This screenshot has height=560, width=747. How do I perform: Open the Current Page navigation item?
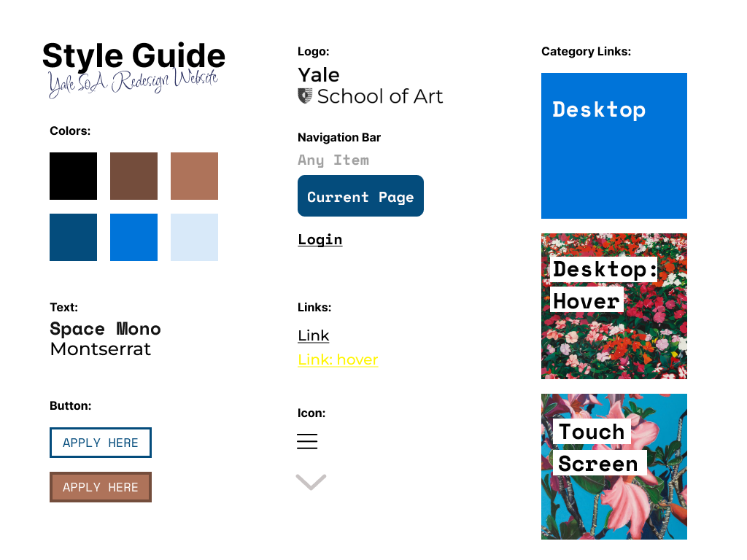[360, 195]
